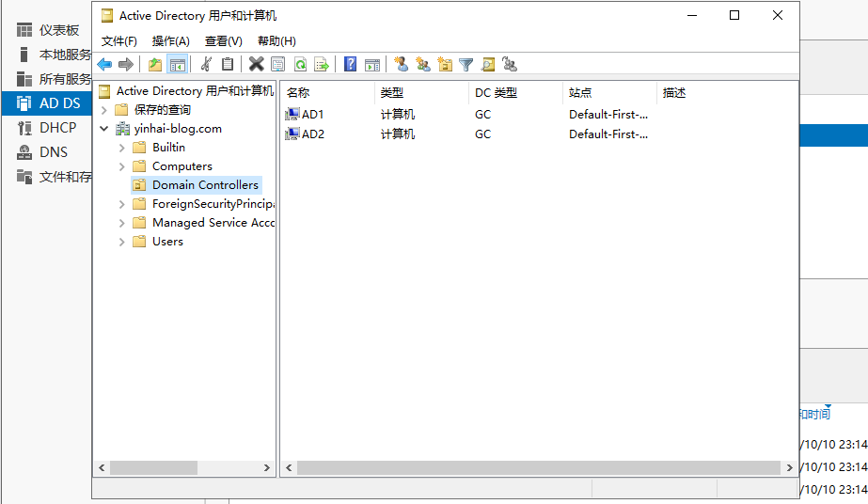This screenshot has width=868, height=504.
Task: Select the Computers tree item
Action: (x=182, y=166)
